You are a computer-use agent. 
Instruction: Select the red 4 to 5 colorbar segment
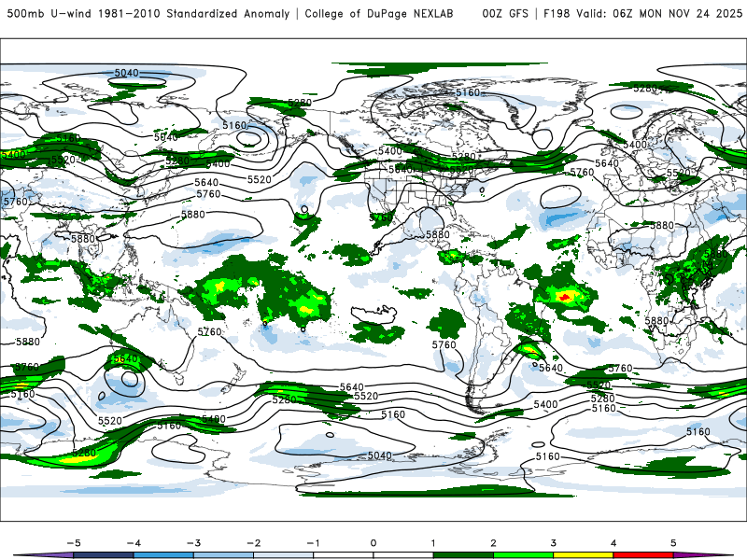pos(643,555)
